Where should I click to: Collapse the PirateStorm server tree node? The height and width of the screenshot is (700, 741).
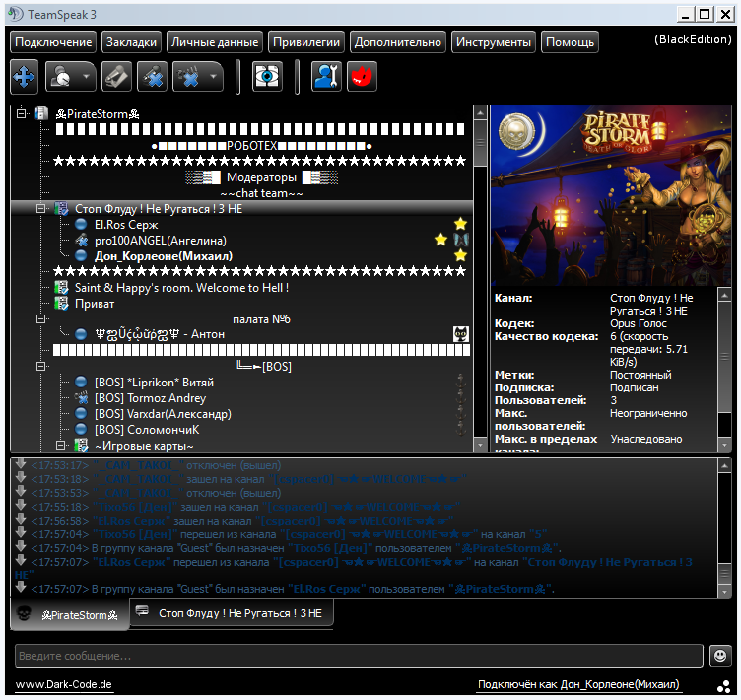point(22,113)
